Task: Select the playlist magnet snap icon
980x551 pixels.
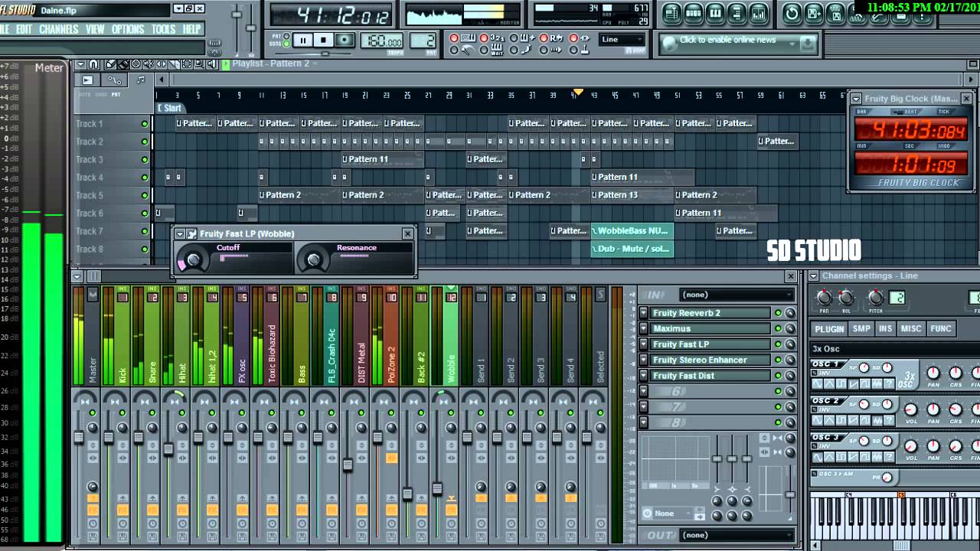Action: click(93, 64)
